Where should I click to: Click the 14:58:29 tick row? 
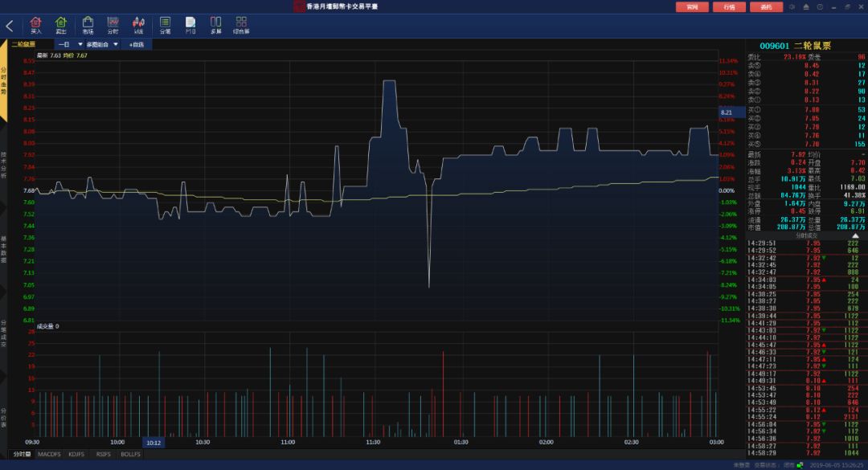pos(806,453)
